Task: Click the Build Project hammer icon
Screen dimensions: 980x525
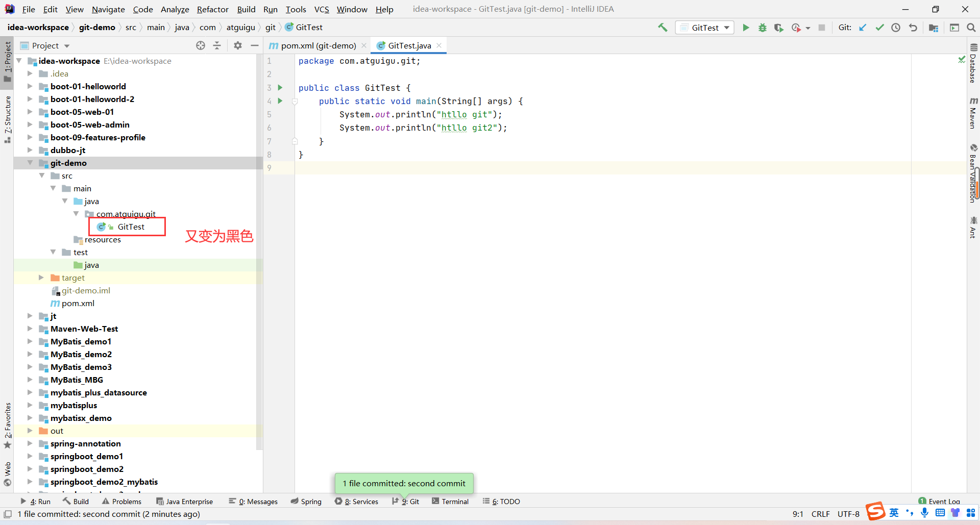Action: tap(663, 28)
